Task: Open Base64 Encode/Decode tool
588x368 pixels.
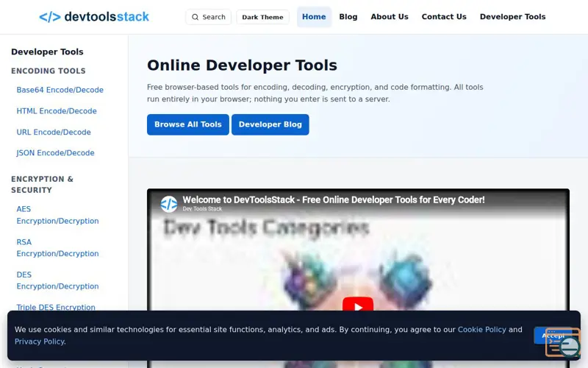Action: coord(60,90)
